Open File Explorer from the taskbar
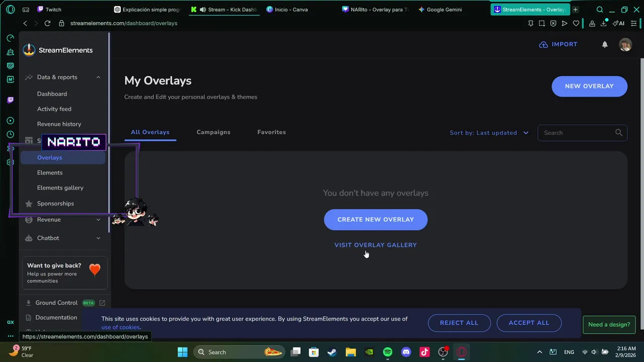Image resolution: width=644 pixels, height=362 pixels. (351, 352)
